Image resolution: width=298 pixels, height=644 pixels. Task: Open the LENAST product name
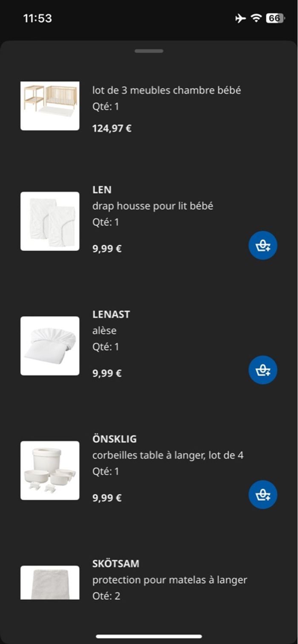[x=111, y=314]
